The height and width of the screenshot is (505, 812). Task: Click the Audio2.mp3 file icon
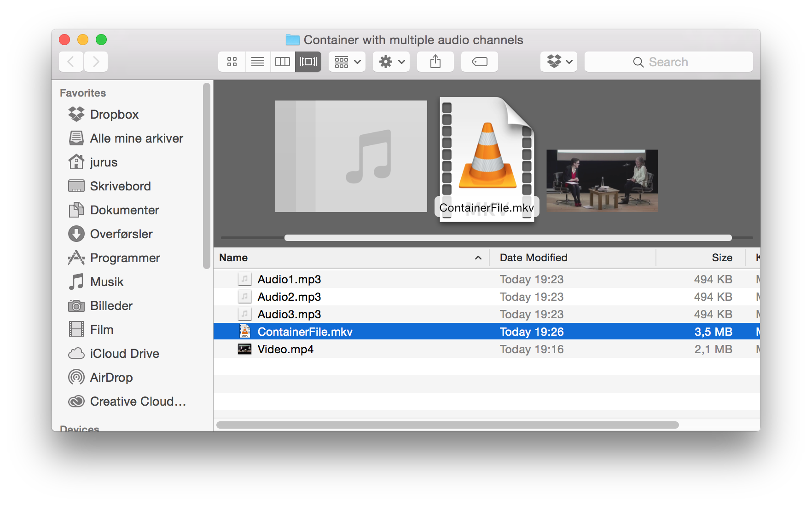coord(244,297)
